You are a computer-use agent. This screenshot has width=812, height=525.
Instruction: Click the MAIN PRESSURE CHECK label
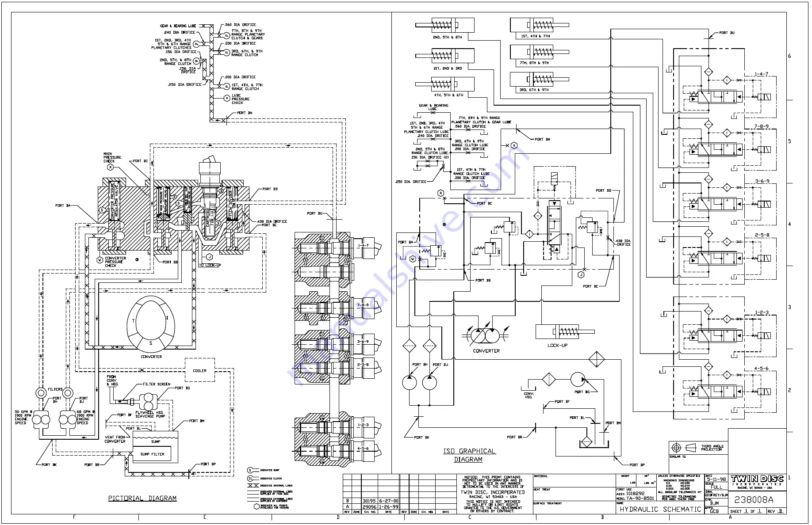pyautogui.click(x=112, y=157)
